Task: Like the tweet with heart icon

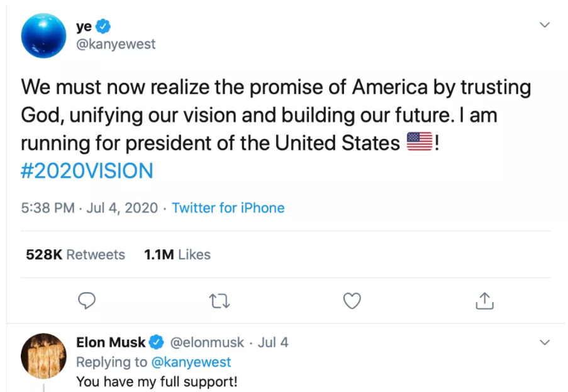Action: [x=352, y=301]
